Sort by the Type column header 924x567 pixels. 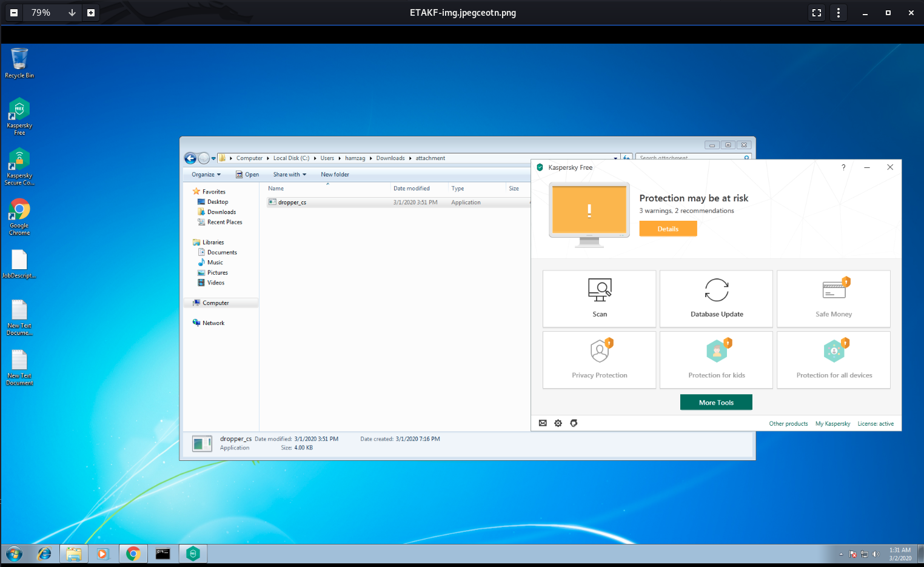(x=477, y=189)
